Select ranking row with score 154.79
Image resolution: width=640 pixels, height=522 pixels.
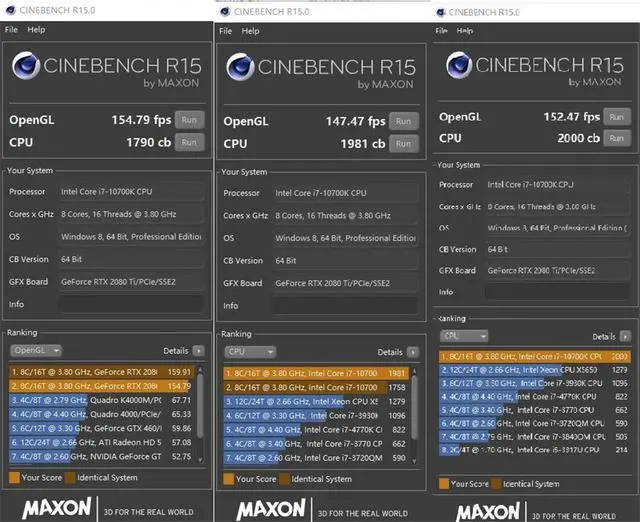click(x=101, y=386)
